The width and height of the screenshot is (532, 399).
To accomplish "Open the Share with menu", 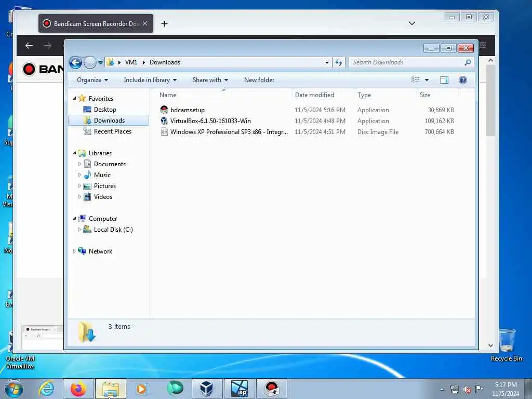I will coord(210,80).
